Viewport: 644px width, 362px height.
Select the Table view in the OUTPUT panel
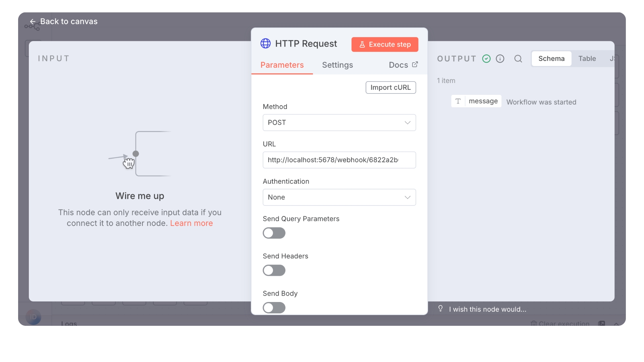coord(587,58)
